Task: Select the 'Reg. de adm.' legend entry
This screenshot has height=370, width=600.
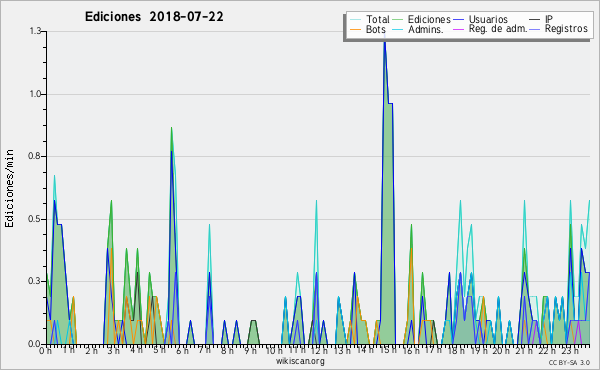Action: (498, 29)
